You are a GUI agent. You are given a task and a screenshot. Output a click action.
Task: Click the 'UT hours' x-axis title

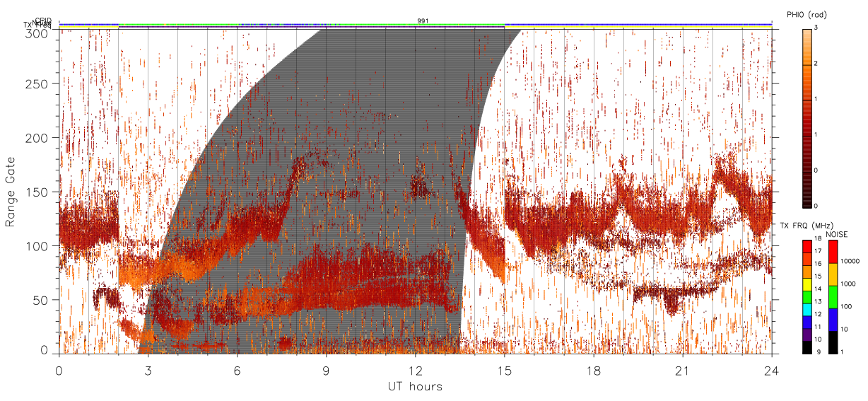415,386
